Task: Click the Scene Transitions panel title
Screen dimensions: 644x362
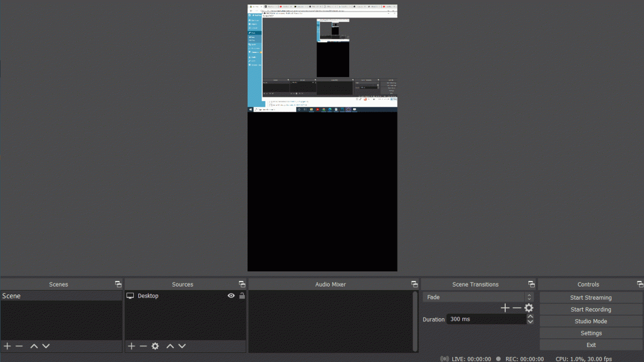Action: (475, 284)
